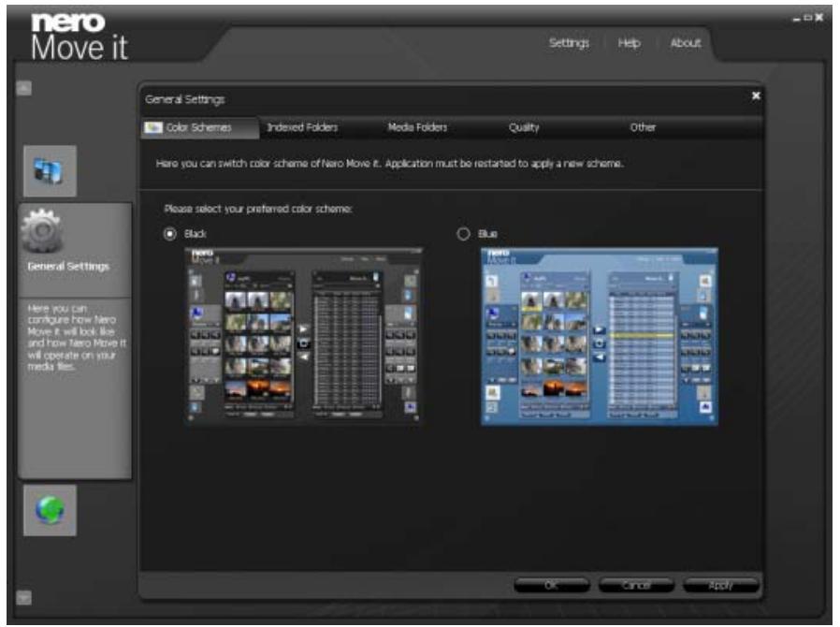Close the General Settings dialog
This screenshot has height=627, width=840.
point(756,95)
